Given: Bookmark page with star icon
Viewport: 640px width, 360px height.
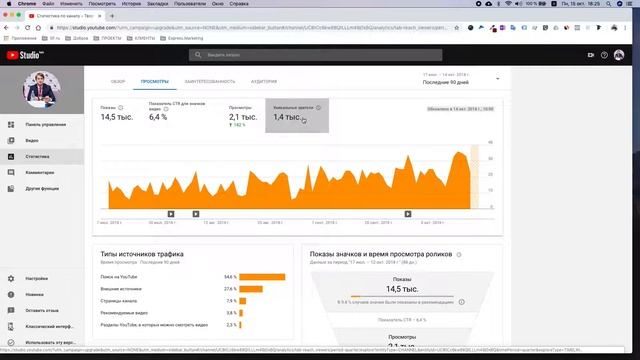Looking at the screenshot, I should pyautogui.click(x=457, y=28).
